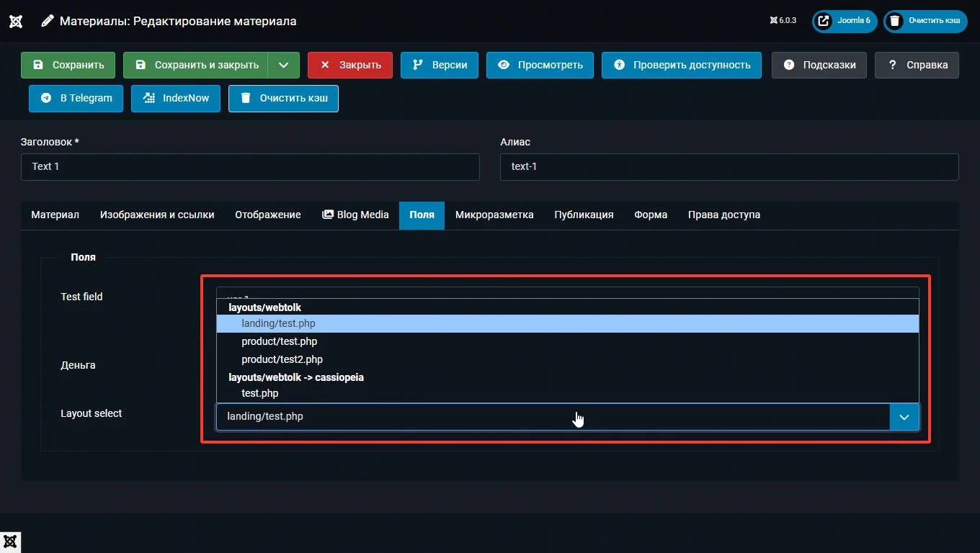Preview the article with the eye button

click(540, 65)
